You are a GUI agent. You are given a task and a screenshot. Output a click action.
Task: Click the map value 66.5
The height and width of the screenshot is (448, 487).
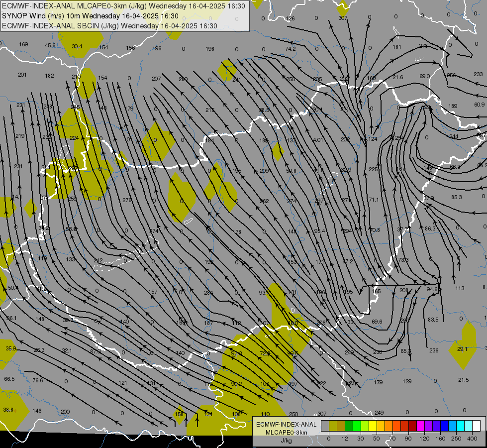[x=9, y=379]
